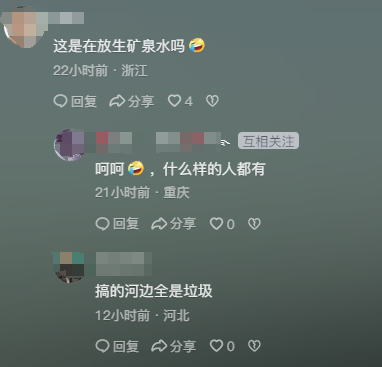
Task: Open top commenter's avatar profile
Action: [21, 29]
